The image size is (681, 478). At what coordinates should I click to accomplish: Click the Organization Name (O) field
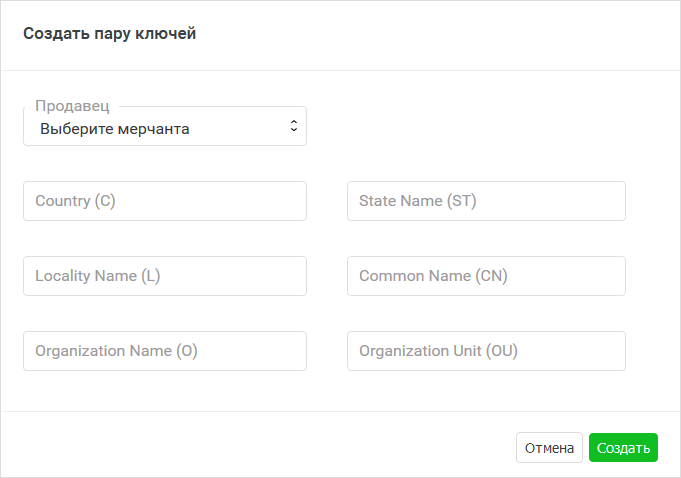[x=164, y=351]
